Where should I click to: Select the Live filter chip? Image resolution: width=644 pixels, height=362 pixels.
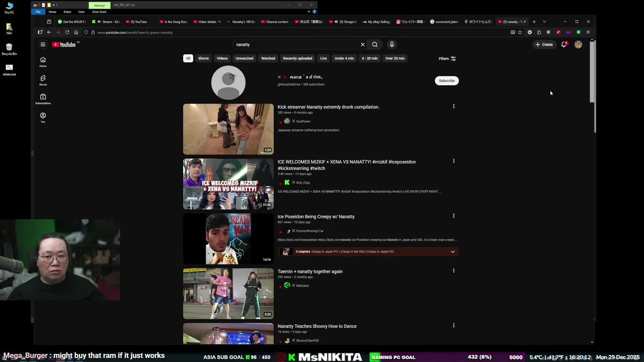point(324,58)
